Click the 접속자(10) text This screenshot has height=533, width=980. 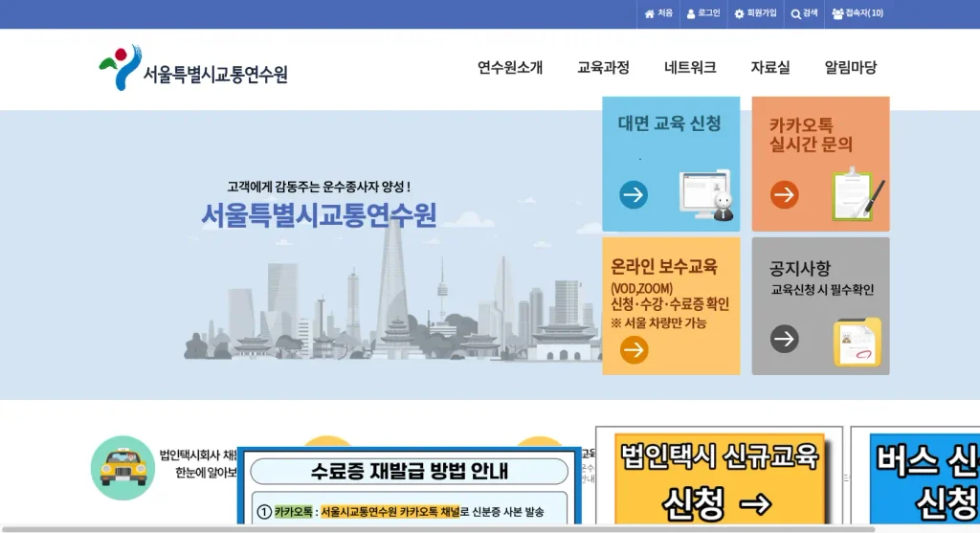pos(864,13)
